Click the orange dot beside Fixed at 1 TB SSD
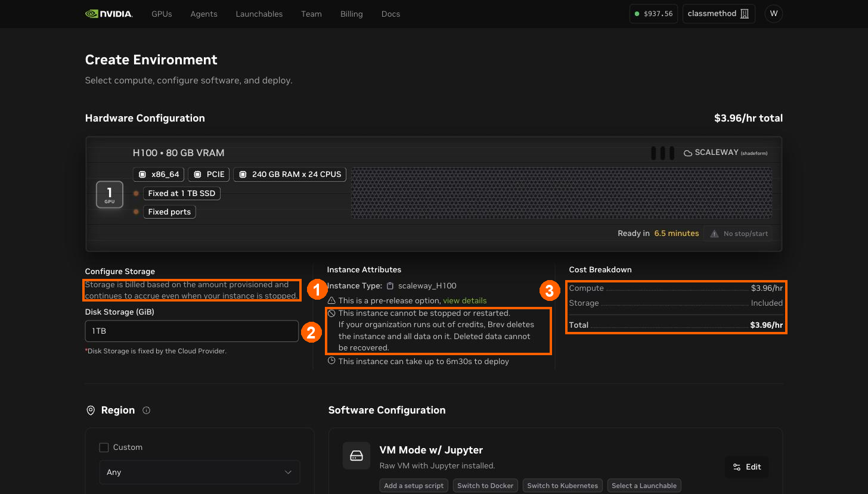 click(136, 194)
